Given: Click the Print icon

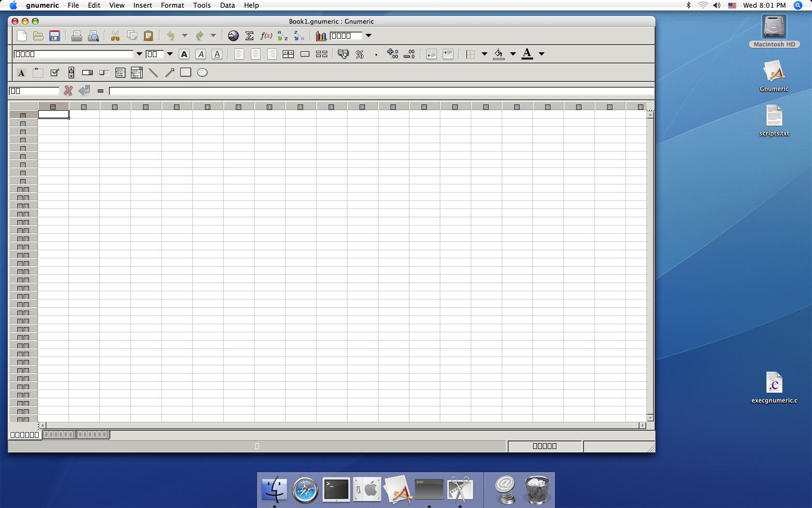Looking at the screenshot, I should (x=76, y=36).
